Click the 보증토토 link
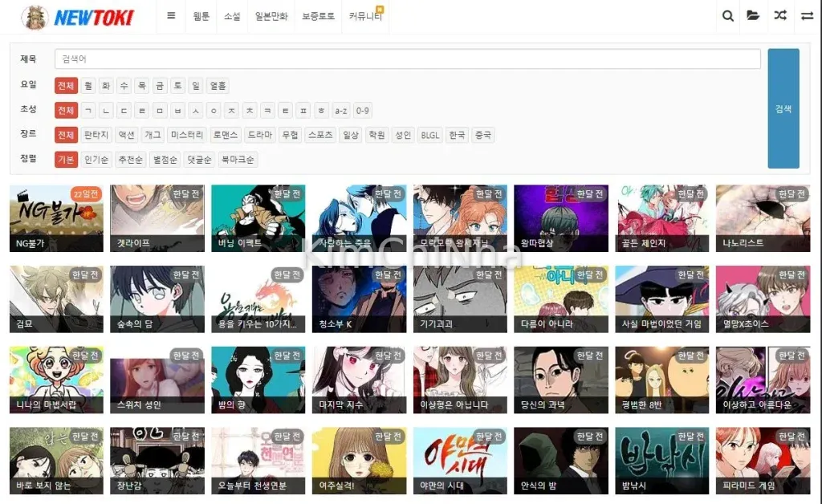Image resolution: width=822 pixels, height=504 pixels. click(x=319, y=17)
